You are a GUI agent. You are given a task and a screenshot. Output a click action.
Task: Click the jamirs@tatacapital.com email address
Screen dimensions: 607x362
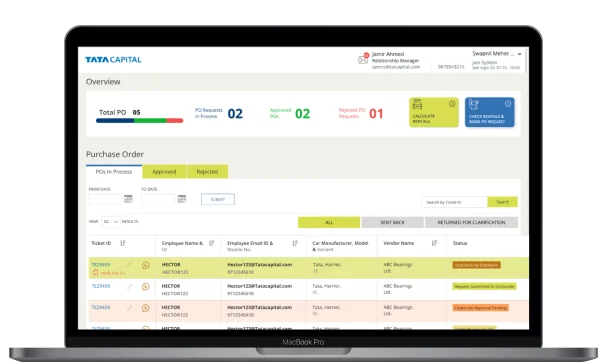[396, 67]
